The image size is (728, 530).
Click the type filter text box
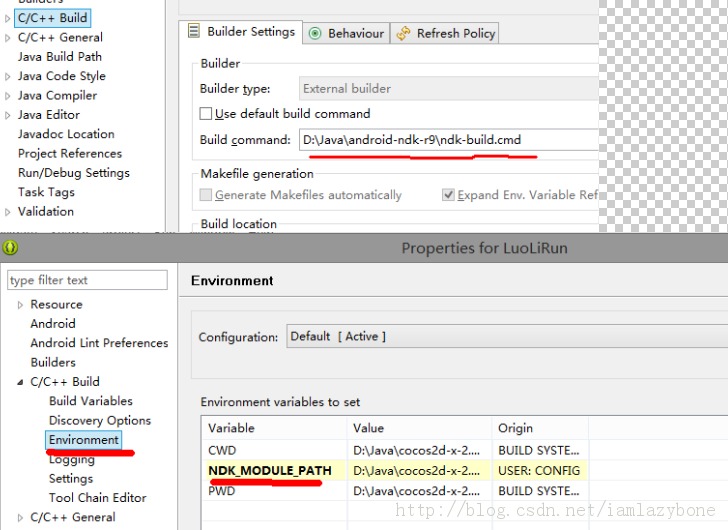click(x=85, y=280)
